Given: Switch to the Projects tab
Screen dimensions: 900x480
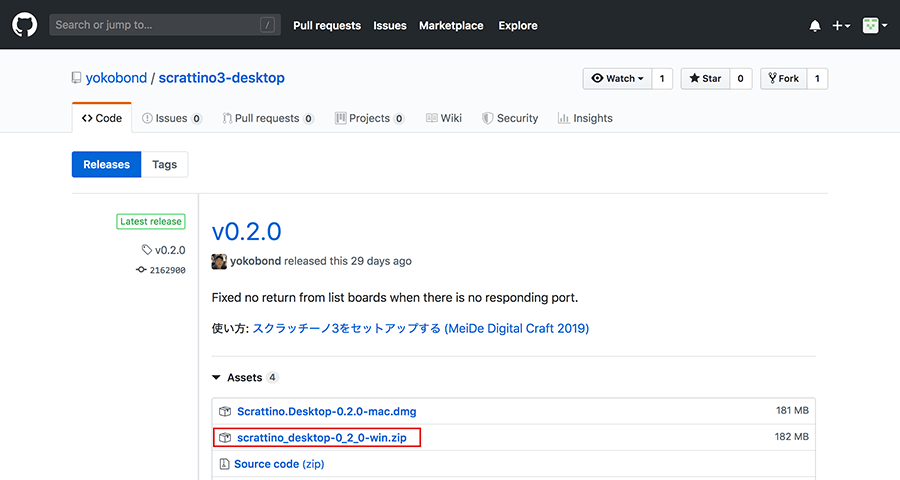Looking at the screenshot, I should (370, 118).
